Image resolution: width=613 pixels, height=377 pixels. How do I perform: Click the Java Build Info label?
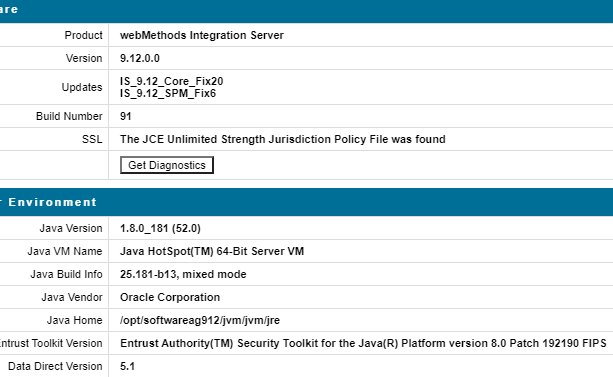[x=66, y=274]
